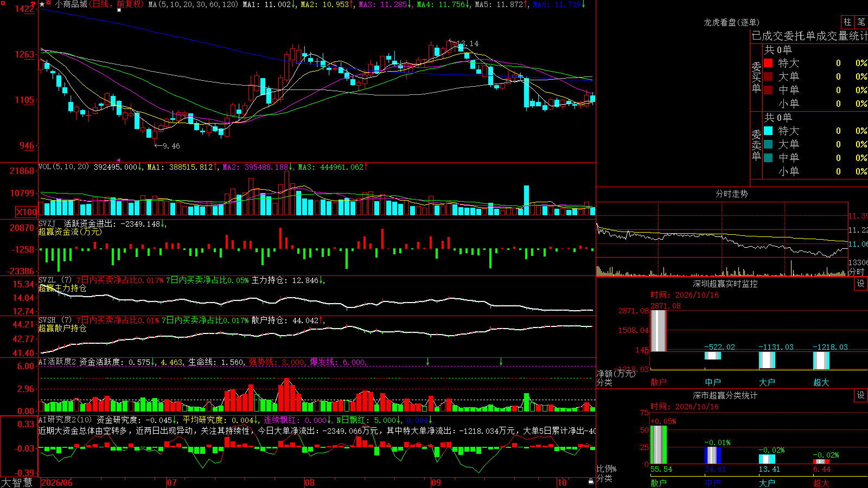Click the 超赢散户持仓 indicator label
Screen dimensions: 868x488
(62, 329)
